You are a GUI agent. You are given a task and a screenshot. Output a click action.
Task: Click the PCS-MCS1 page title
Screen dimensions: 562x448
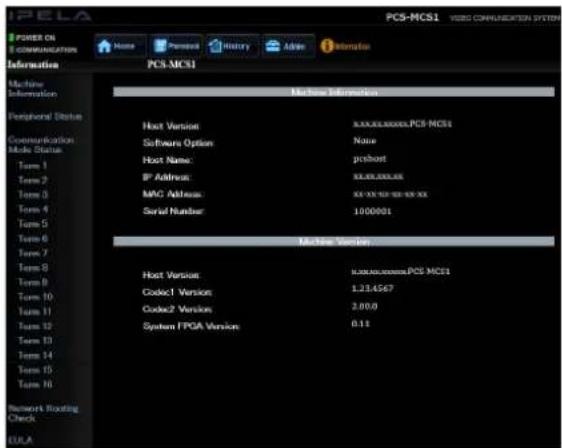(x=171, y=65)
